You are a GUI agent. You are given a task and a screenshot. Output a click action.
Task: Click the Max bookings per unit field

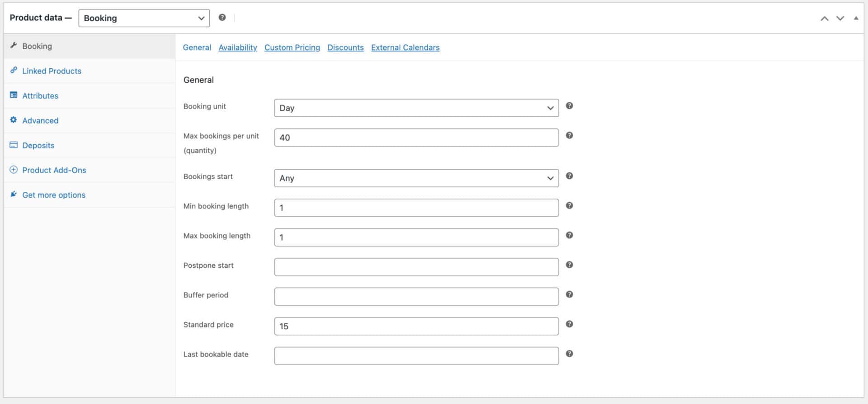(x=416, y=138)
